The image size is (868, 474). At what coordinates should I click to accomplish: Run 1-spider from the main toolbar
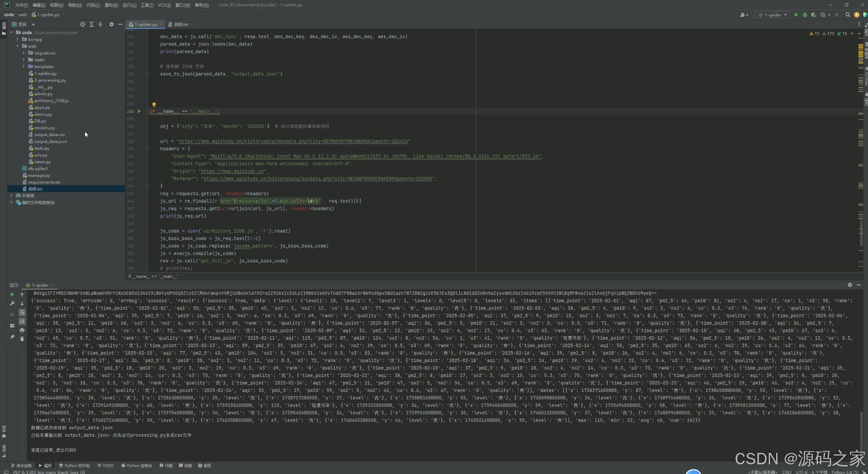[796, 15]
